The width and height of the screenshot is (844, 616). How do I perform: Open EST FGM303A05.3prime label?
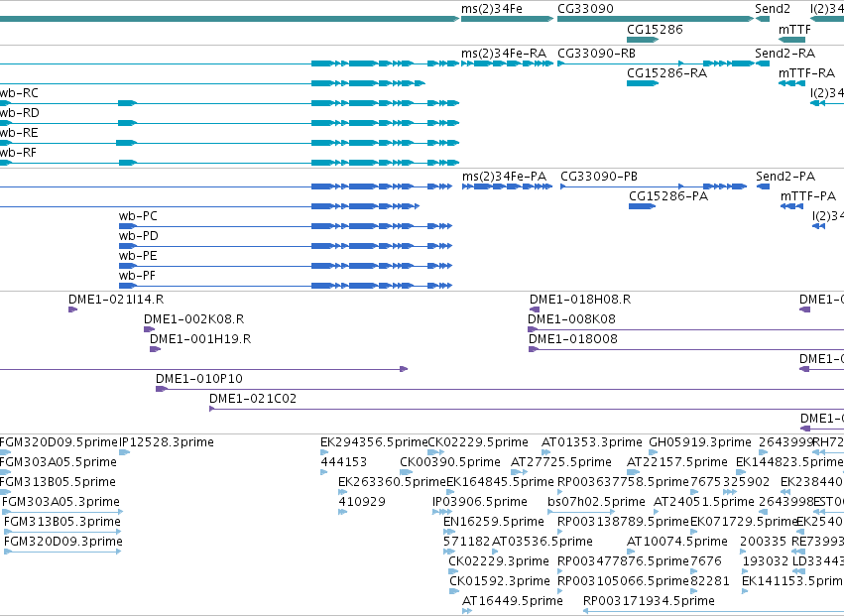60,502
